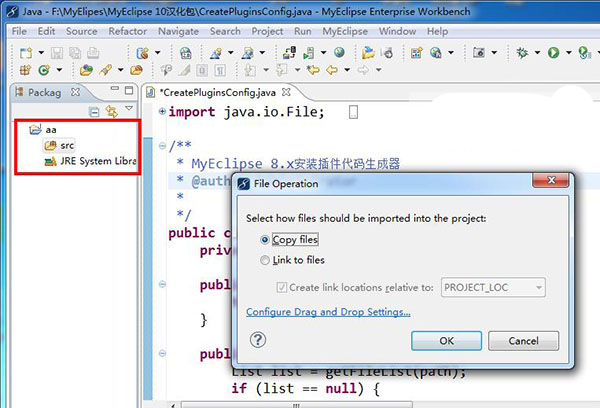600x408 pixels.
Task: Close the Package Explorer view tab
Action: [75, 92]
